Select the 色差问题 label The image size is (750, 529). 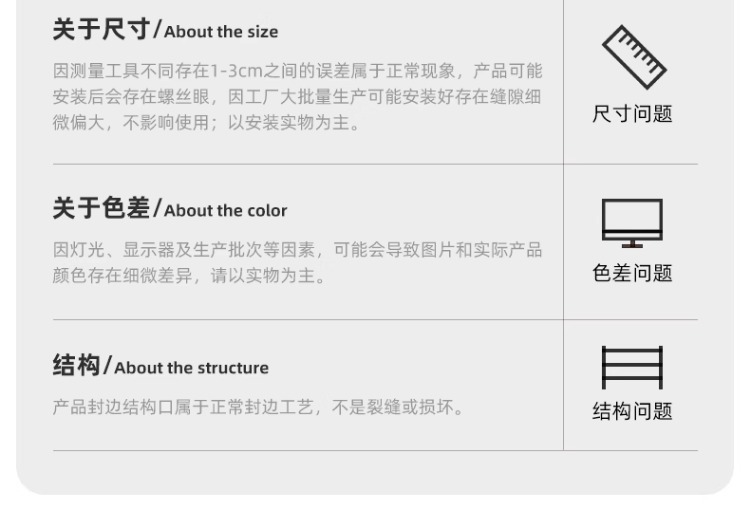(632, 273)
